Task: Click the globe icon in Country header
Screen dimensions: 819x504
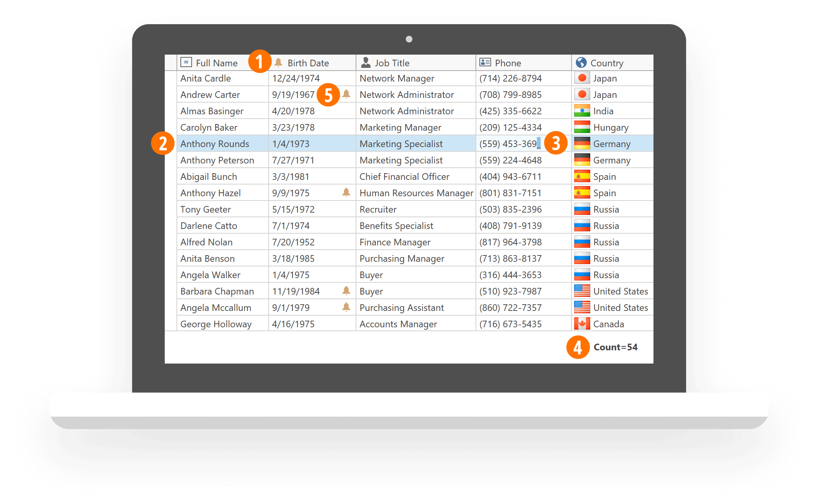Action: pos(581,62)
